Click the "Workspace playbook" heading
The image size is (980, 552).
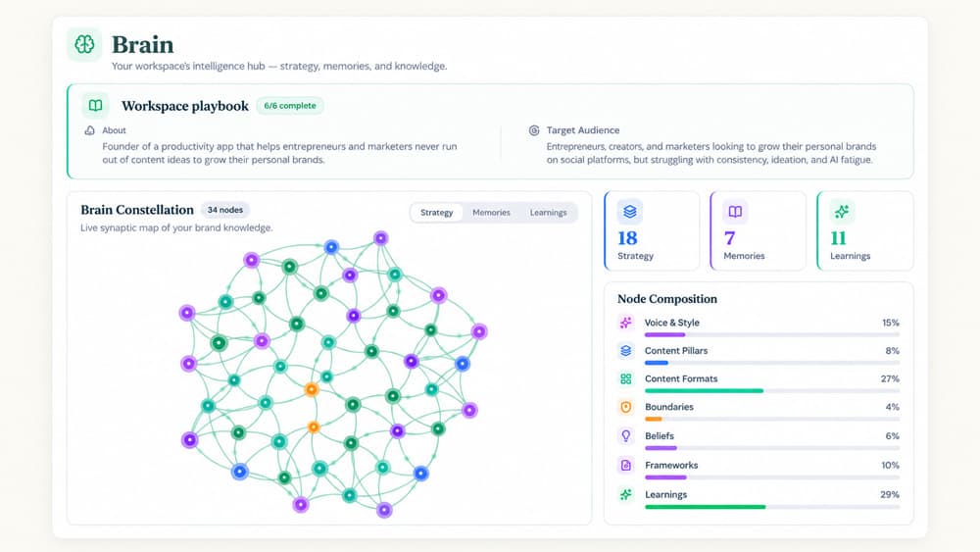(185, 106)
